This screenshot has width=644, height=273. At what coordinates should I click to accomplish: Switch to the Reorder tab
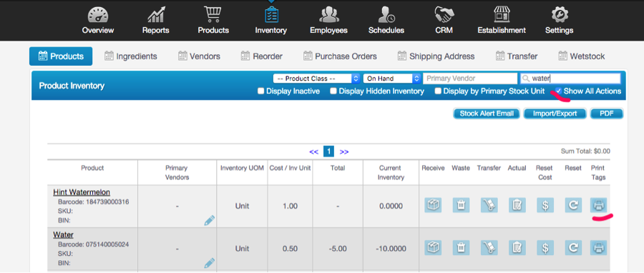(x=262, y=56)
